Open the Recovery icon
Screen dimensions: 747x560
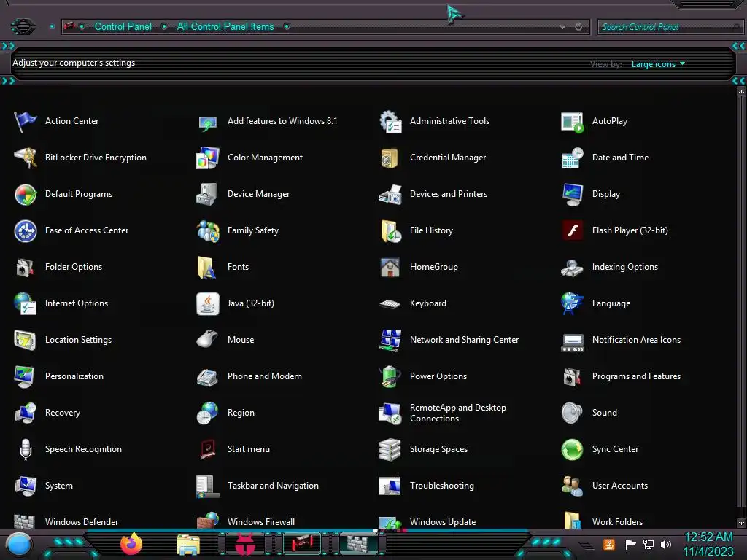(26, 413)
